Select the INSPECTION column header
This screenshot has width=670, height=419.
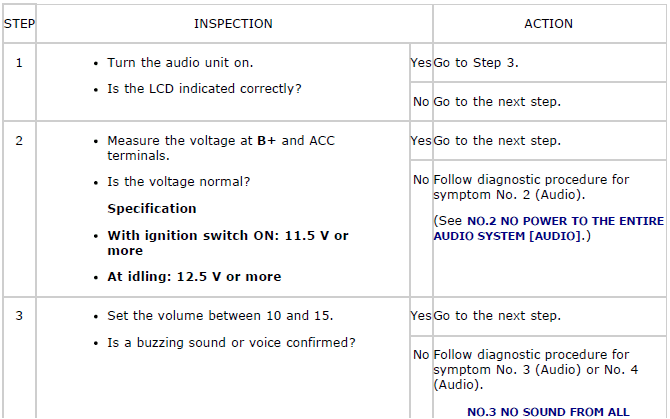tap(233, 24)
